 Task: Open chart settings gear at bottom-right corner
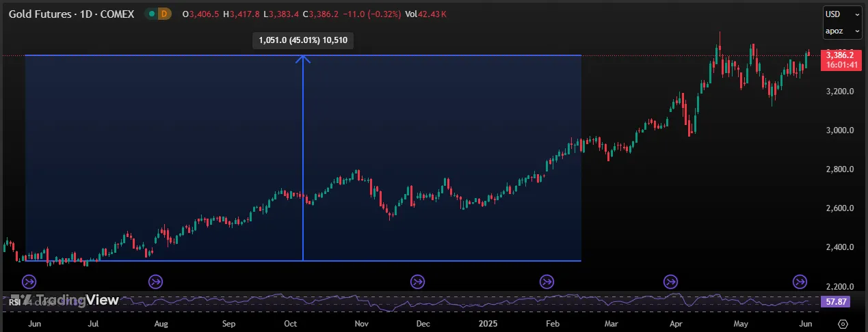tap(843, 324)
